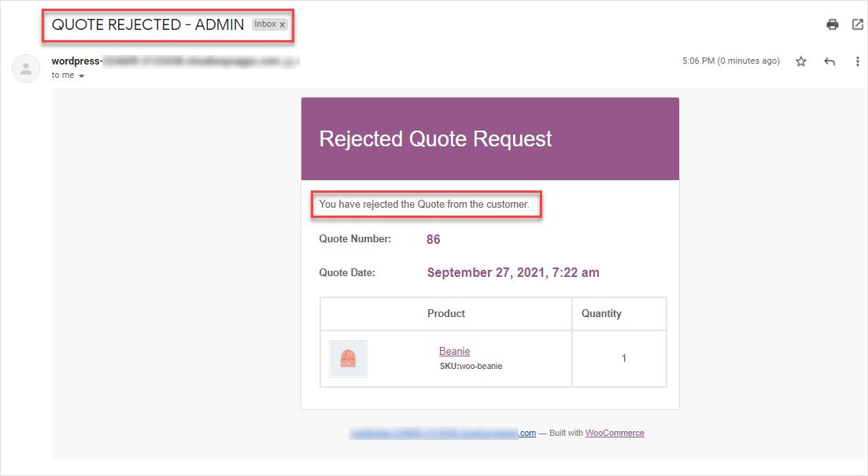Click the SKU woo-beanie text

pos(471,366)
